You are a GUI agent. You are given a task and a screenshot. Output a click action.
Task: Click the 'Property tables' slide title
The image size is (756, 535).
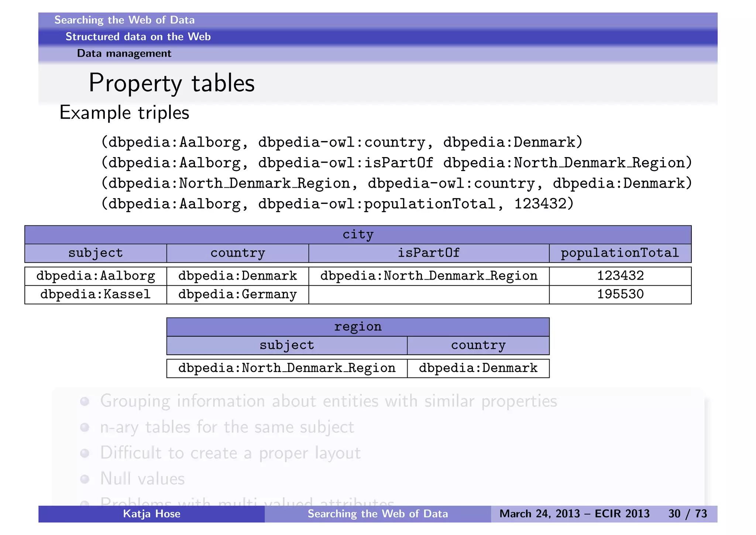pos(172,84)
